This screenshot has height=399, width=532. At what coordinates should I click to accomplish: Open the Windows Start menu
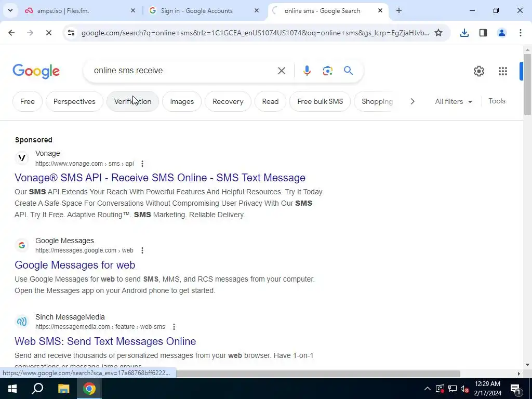tap(12, 389)
